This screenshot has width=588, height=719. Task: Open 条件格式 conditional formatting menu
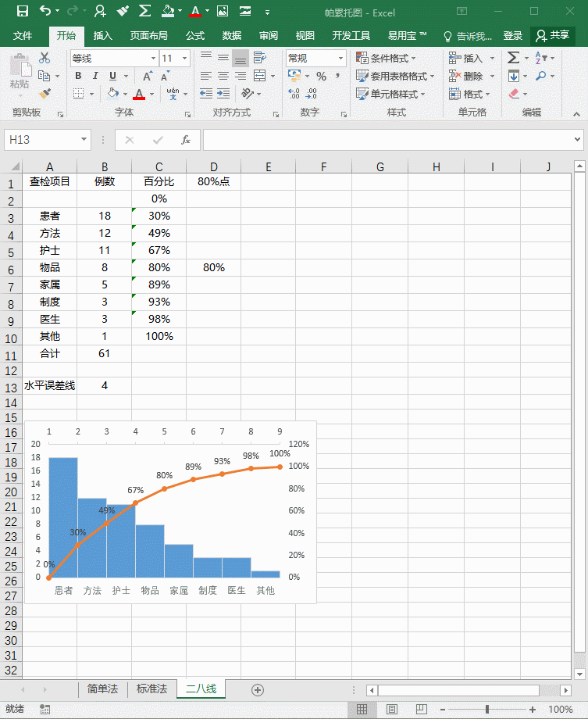pyautogui.click(x=386, y=59)
